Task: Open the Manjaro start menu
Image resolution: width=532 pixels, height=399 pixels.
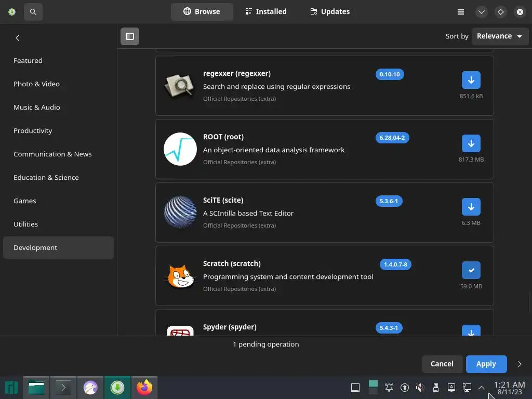Action: pyautogui.click(x=11, y=388)
